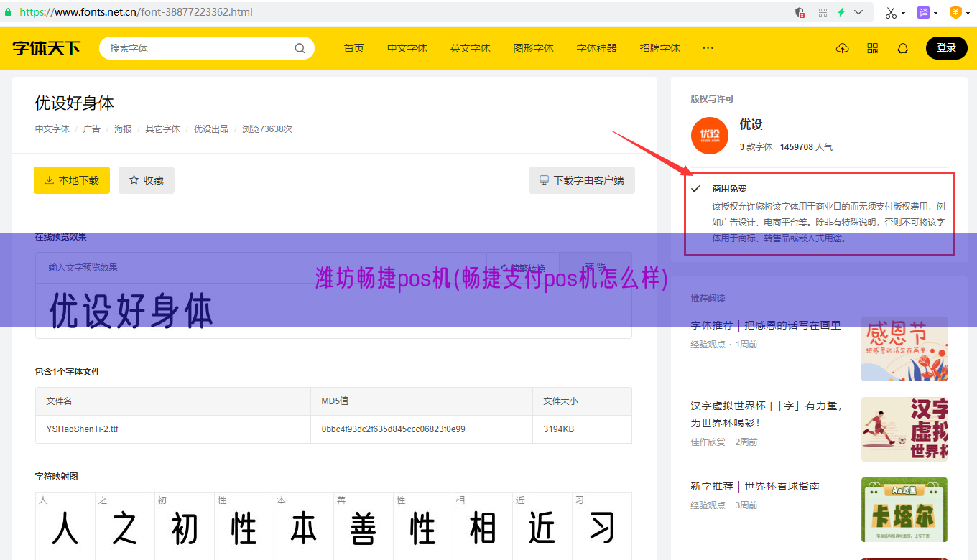Click the MD5值 column header
Viewport: 977px width, 560px height.
(x=335, y=401)
